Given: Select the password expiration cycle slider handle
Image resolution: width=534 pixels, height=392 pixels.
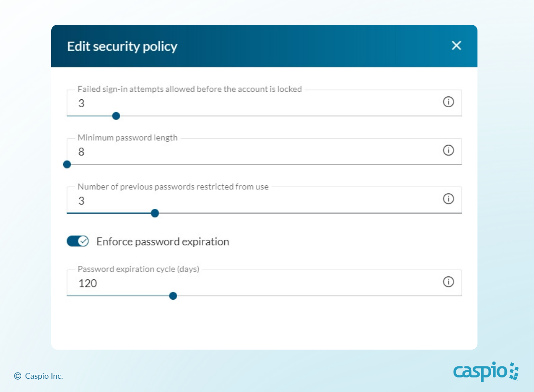Looking at the screenshot, I should pyautogui.click(x=173, y=296).
